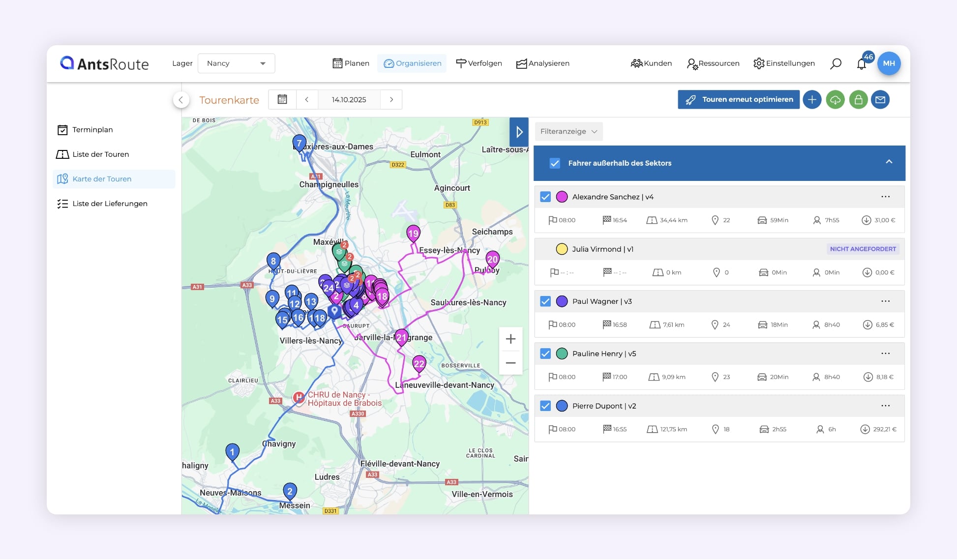Switch to the Verfolgen menu
This screenshot has width=957, height=560.
tap(478, 63)
